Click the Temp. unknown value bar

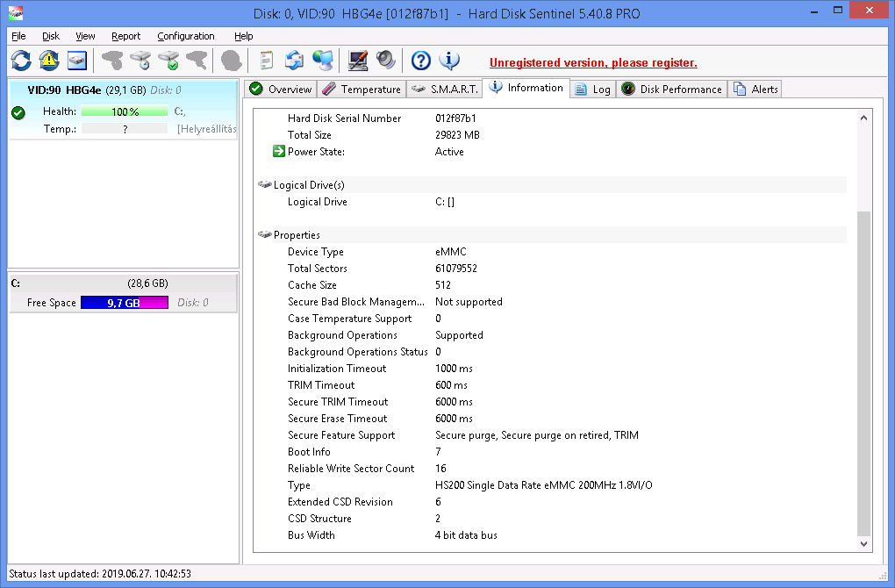tap(125, 129)
